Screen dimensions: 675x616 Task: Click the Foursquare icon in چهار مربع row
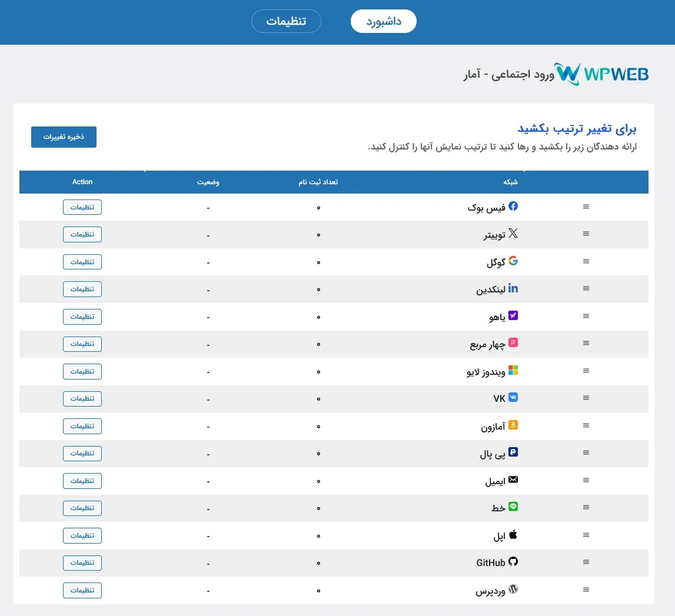pyautogui.click(x=513, y=342)
